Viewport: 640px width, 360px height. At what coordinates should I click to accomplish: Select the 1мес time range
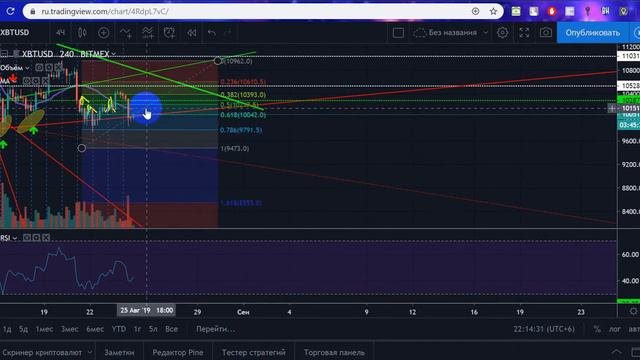click(44, 329)
